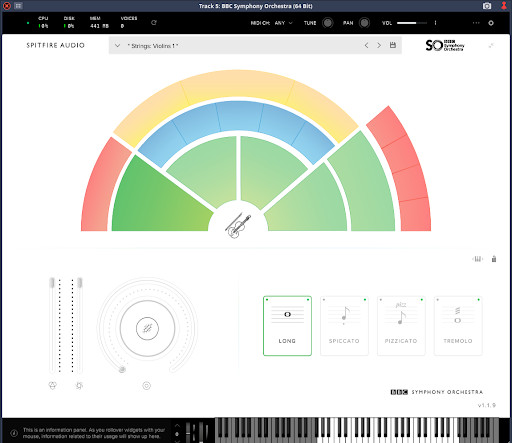
Task: Click the violin icon at chart center
Action: tap(238, 225)
